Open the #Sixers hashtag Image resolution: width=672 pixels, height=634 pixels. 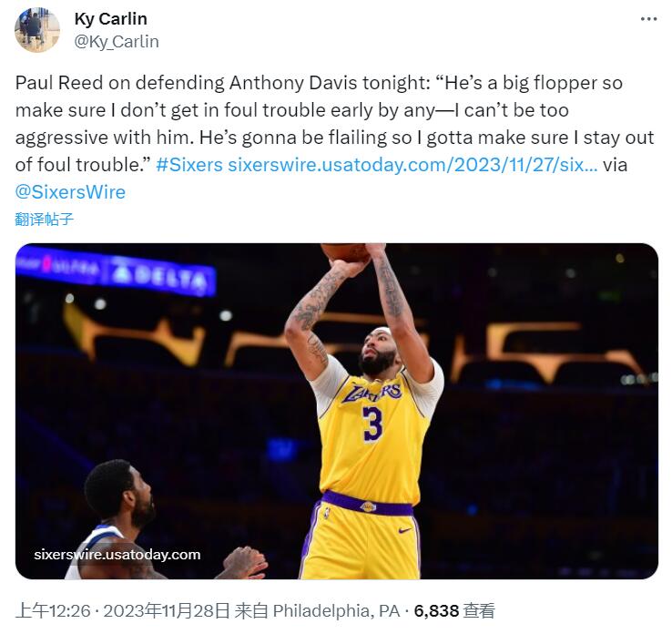click(x=189, y=165)
